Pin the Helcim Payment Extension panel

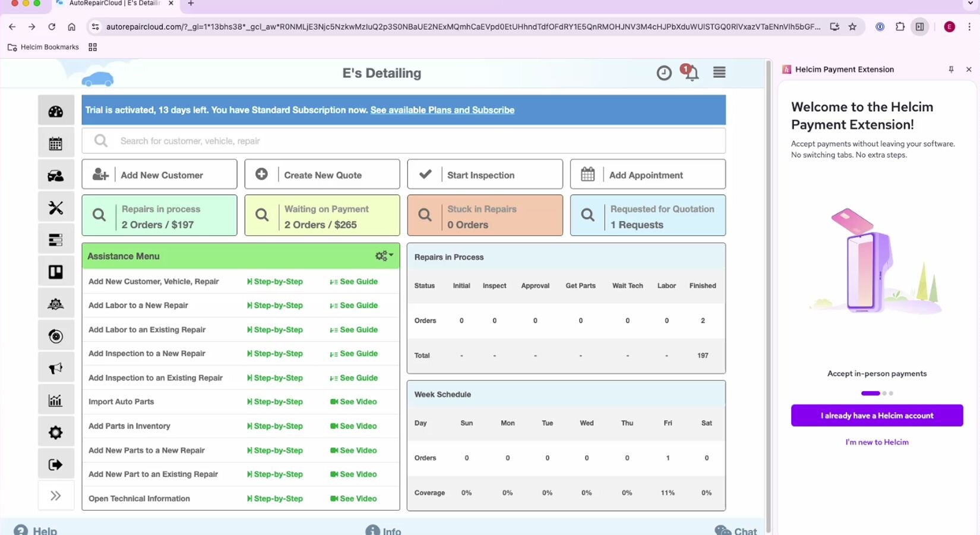point(951,70)
